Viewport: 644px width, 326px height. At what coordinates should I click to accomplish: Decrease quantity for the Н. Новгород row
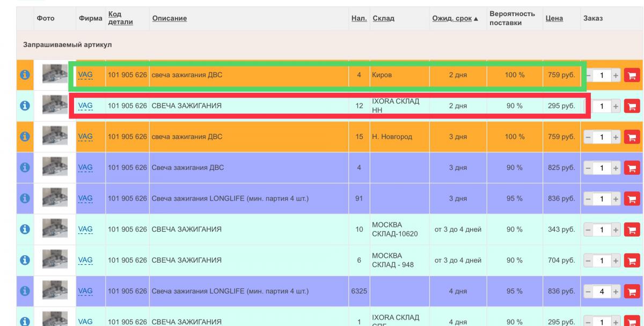click(x=589, y=137)
